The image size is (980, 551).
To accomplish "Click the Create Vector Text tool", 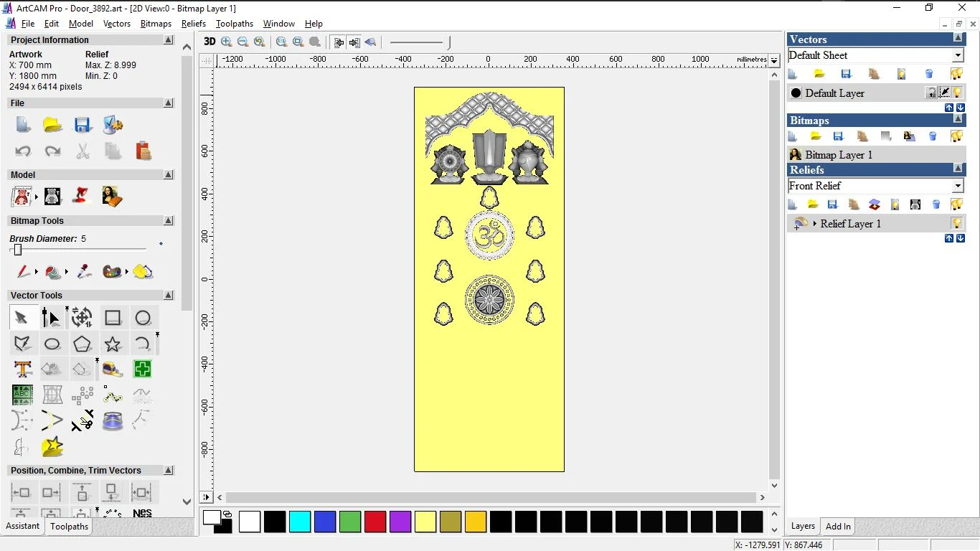I will pyautogui.click(x=22, y=369).
